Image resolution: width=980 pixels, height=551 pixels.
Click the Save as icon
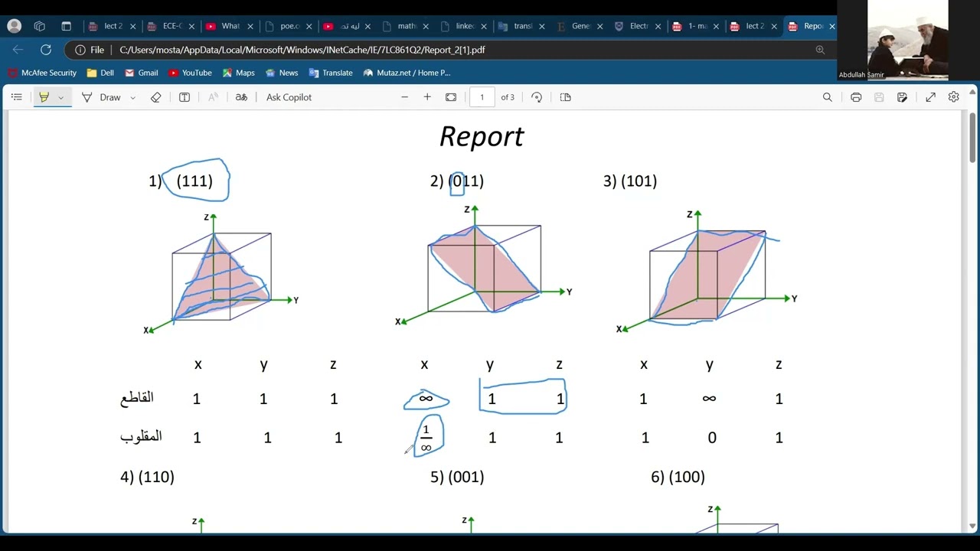coord(902,97)
